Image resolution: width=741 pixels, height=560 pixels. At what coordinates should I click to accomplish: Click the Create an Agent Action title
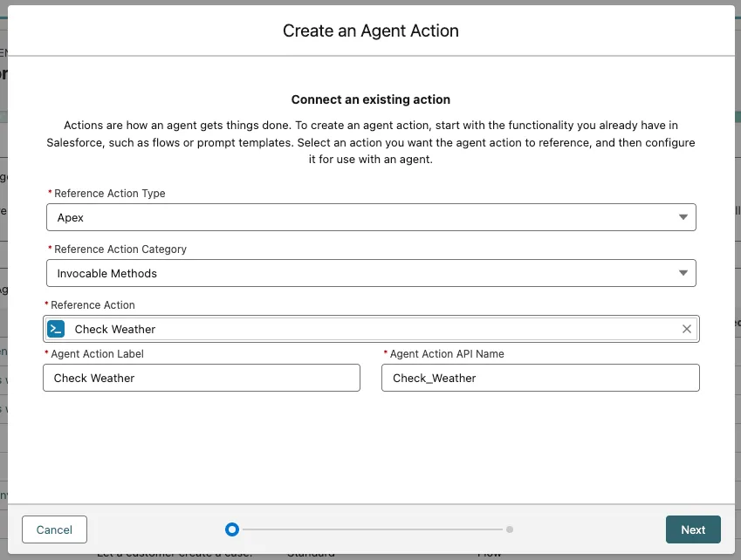click(370, 31)
